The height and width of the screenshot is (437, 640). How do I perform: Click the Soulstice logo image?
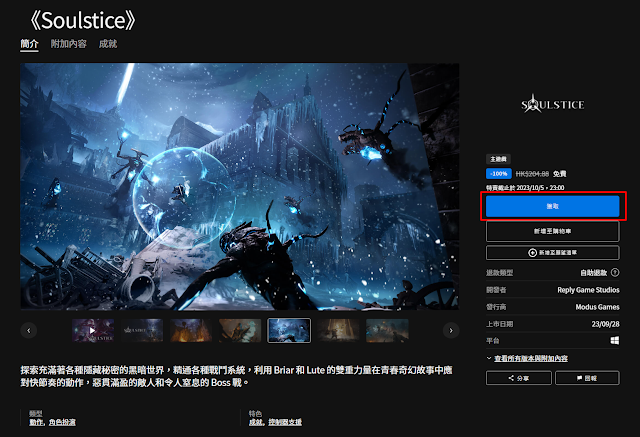pos(552,104)
